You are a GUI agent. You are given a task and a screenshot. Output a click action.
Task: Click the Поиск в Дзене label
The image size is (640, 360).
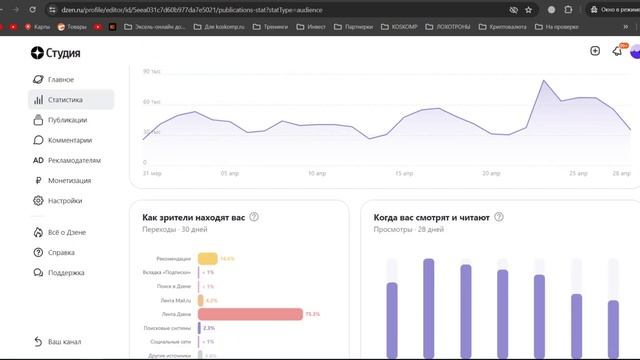click(173, 286)
